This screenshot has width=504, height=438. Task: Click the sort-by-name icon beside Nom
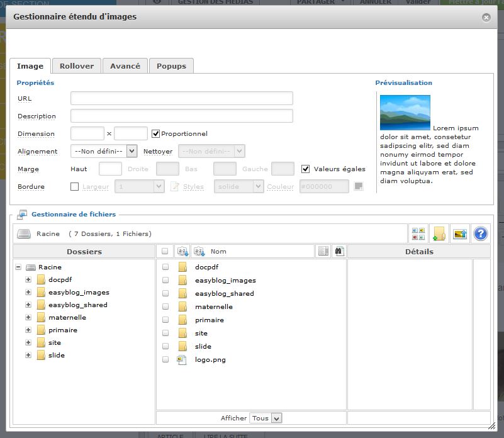coord(199,251)
